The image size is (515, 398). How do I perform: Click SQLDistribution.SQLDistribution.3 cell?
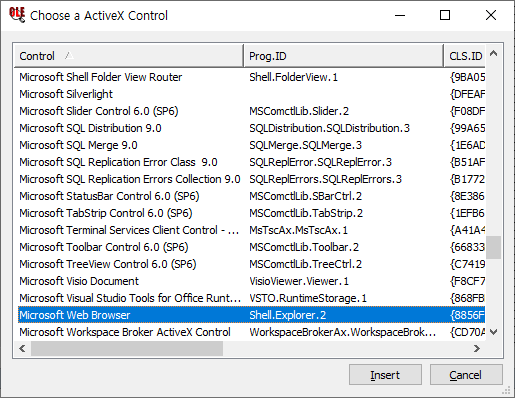330,128
